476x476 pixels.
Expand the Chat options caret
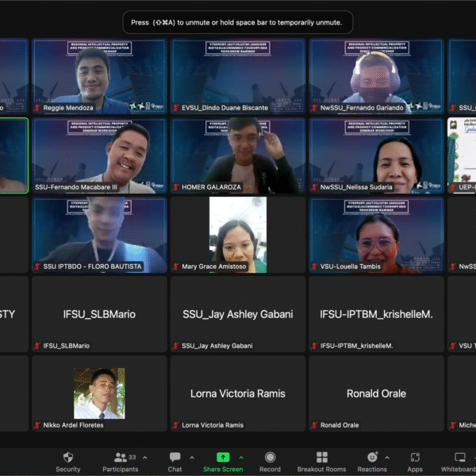tap(192, 458)
